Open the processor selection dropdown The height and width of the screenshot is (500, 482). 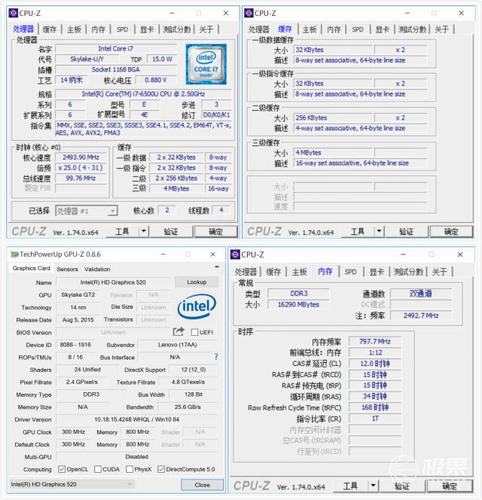tap(86, 211)
